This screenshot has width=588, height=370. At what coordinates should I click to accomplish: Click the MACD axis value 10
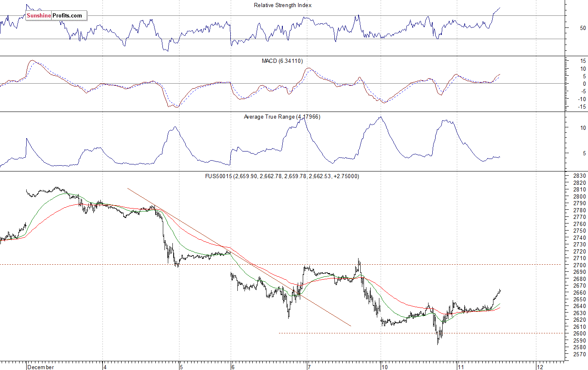pos(583,69)
